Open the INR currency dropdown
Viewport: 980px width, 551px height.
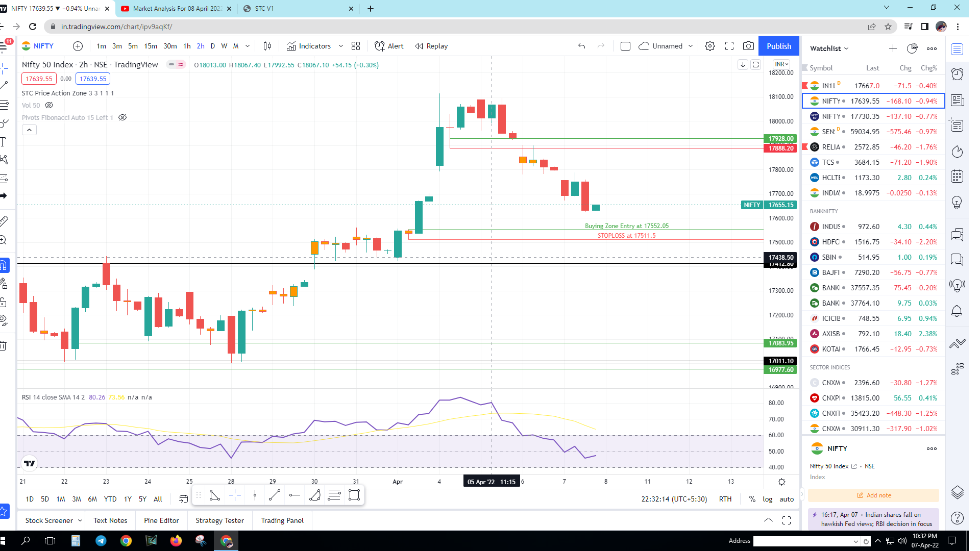point(781,64)
